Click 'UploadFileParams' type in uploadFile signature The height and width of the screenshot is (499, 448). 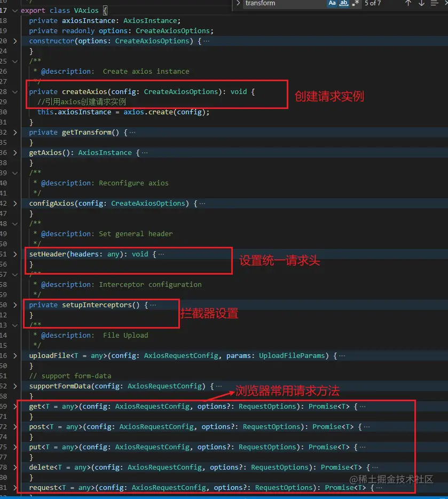pyautogui.click(x=292, y=356)
